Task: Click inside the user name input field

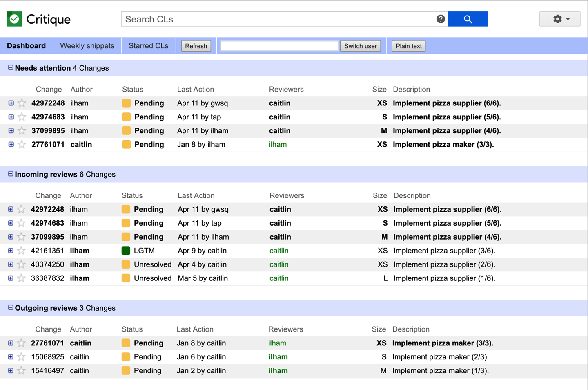Action: 279,46
